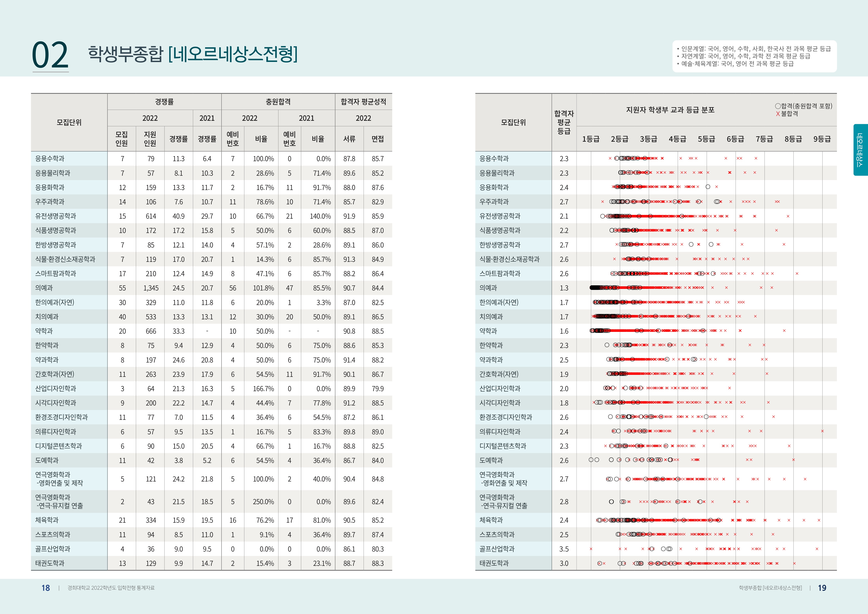
Task: Click page number 18 in footer
Action: (x=45, y=588)
